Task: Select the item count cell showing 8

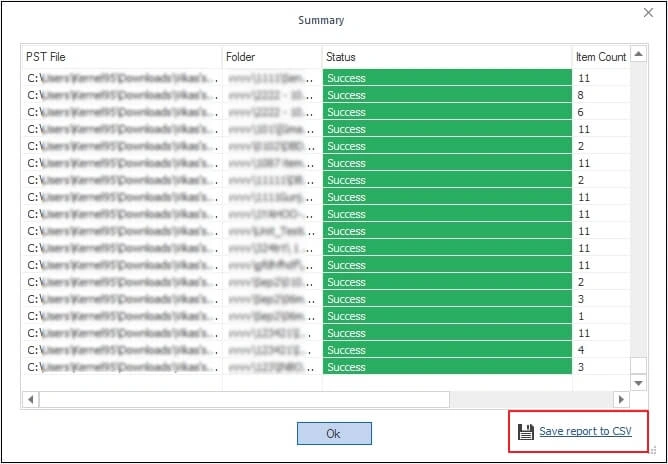Action: click(x=601, y=95)
